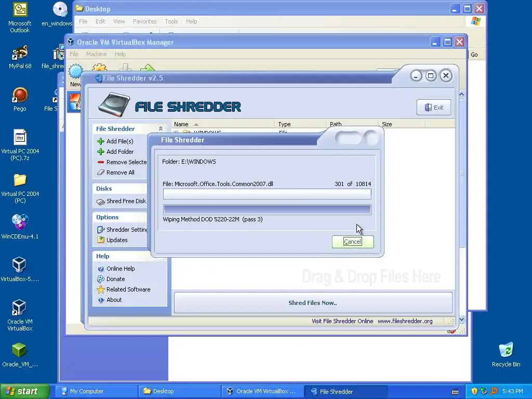532x399 pixels.
Task: Sort list by the Name column
Action: coord(223,124)
